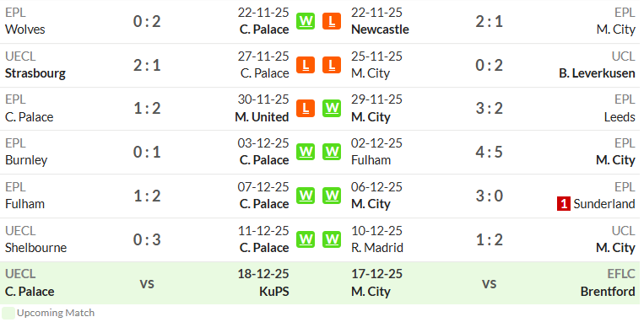The height and width of the screenshot is (333, 644).
Task: Click the W badge for Fulham vs M. City
Action: coord(332,152)
